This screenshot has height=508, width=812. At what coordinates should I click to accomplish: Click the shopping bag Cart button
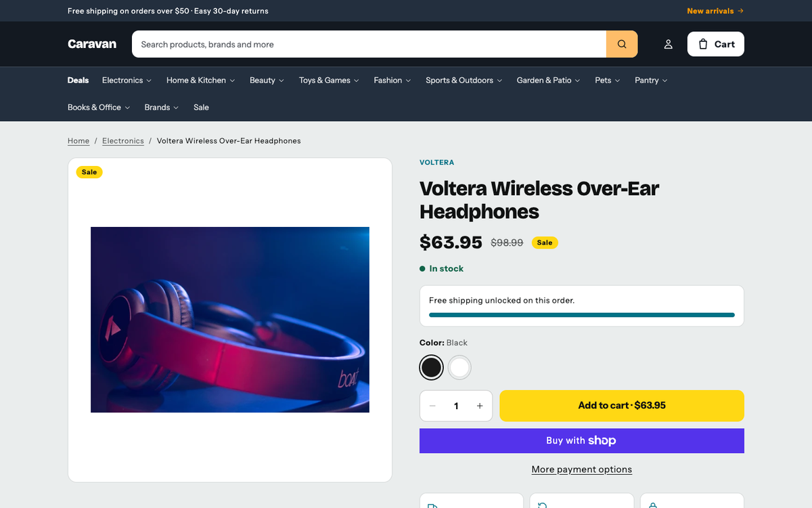[716, 44]
